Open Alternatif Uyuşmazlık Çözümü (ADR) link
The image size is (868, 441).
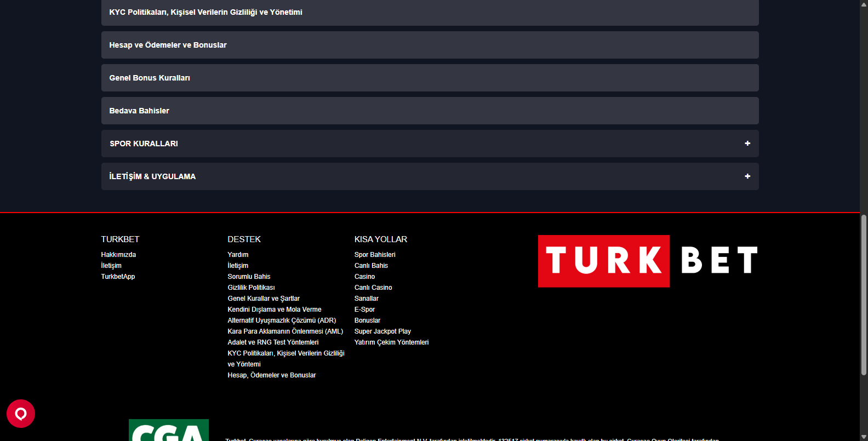coord(282,320)
